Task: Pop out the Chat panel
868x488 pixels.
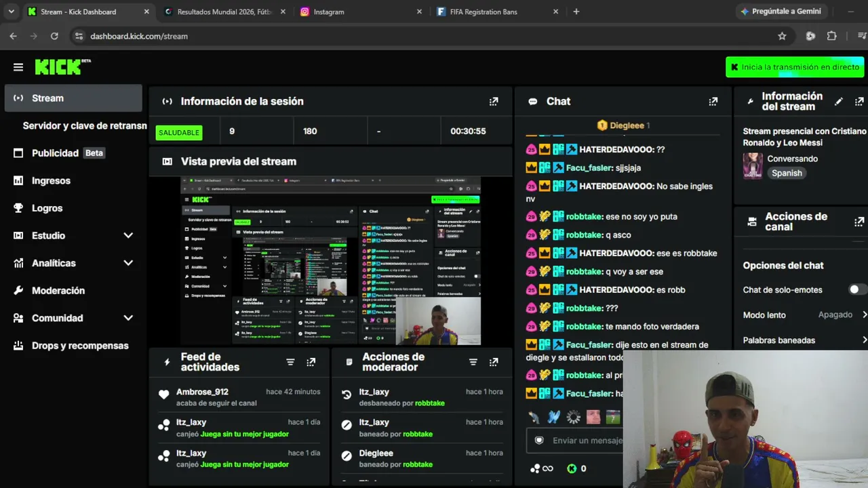Action: [713, 102]
